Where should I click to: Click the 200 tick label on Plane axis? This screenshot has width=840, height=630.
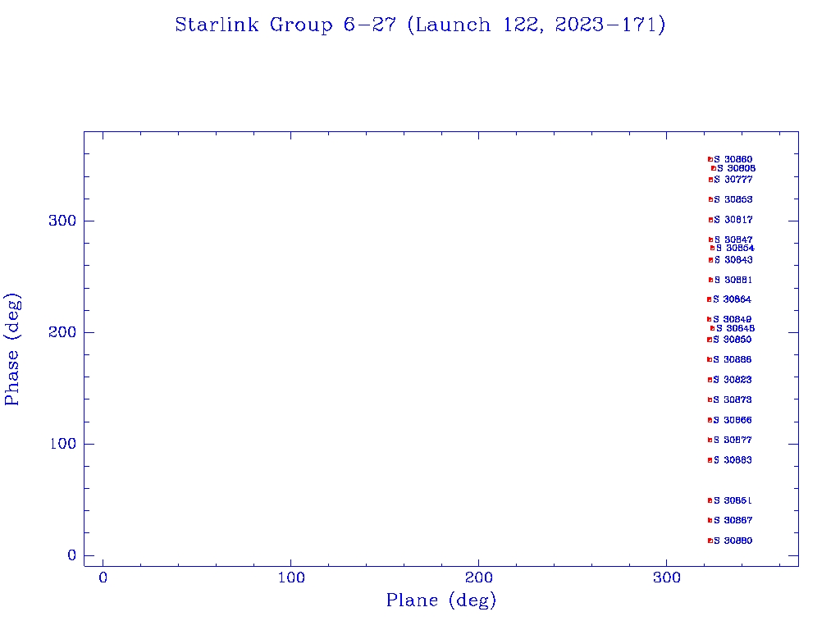[479, 578]
